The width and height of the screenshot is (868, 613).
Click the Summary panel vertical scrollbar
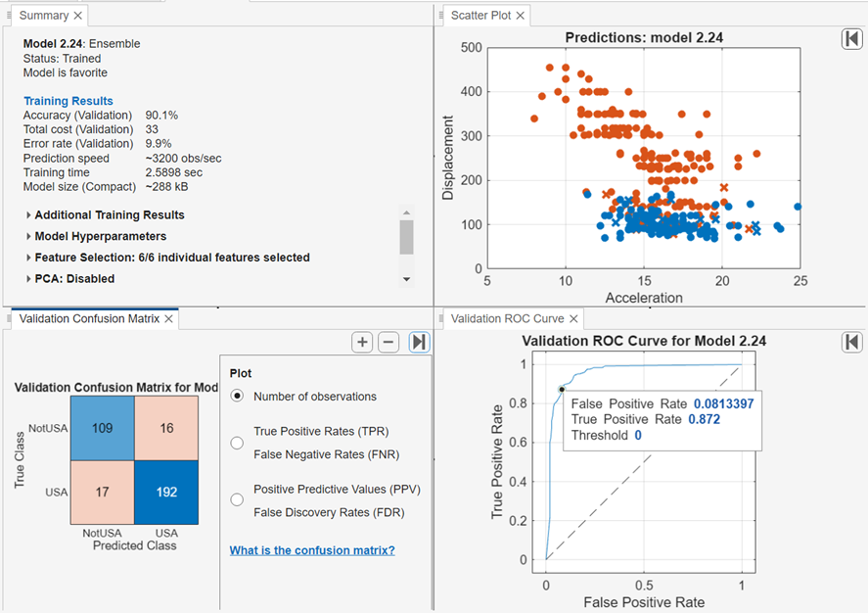coord(406,237)
